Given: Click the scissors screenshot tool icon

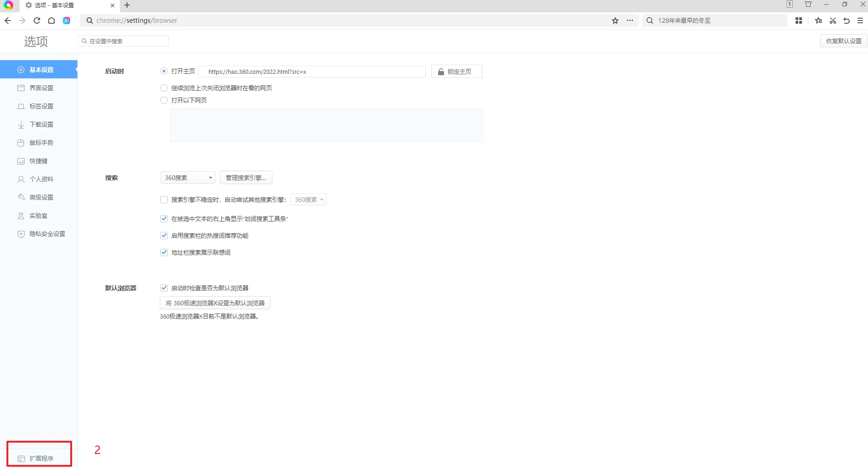Looking at the screenshot, I should pyautogui.click(x=833, y=21).
